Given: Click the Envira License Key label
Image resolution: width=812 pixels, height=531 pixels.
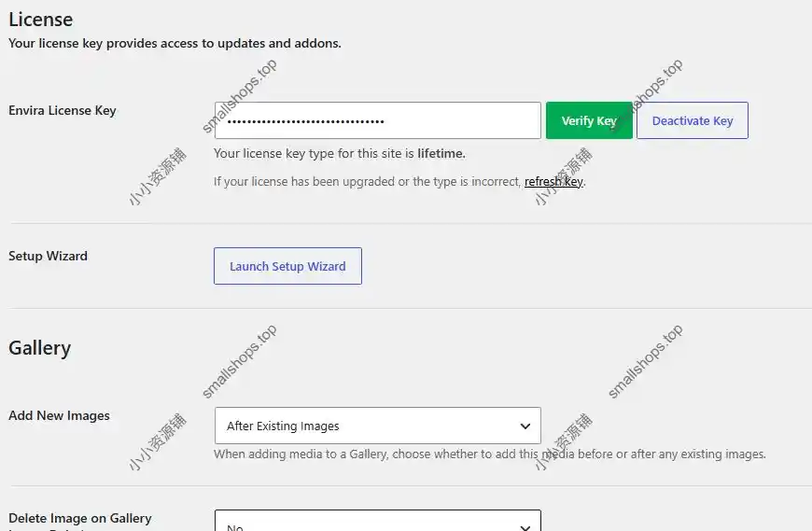Looking at the screenshot, I should click(63, 111).
